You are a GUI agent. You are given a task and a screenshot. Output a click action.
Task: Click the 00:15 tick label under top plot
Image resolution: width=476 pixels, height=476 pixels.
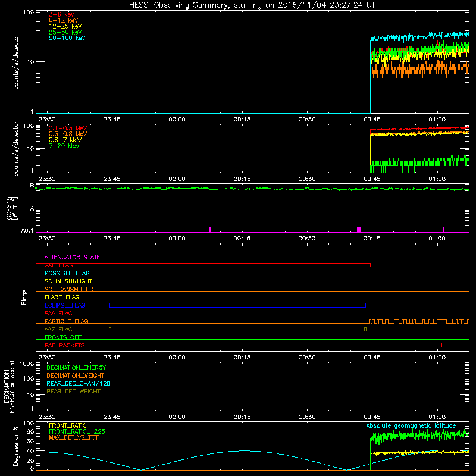point(242,120)
